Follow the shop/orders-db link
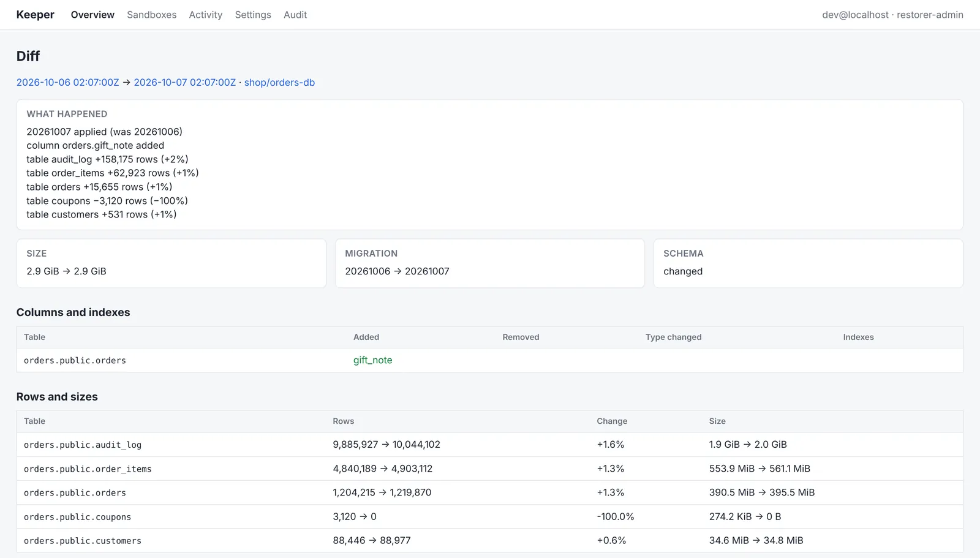This screenshot has height=558, width=980. [279, 83]
